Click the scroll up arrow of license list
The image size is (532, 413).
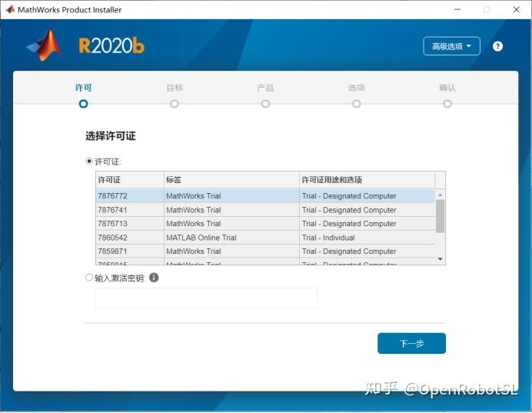[440, 195]
